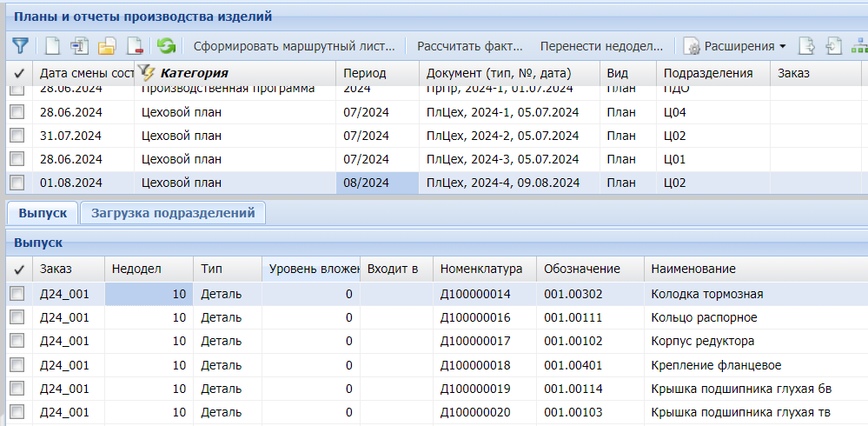Click Перенести недодел button

pos(601,45)
